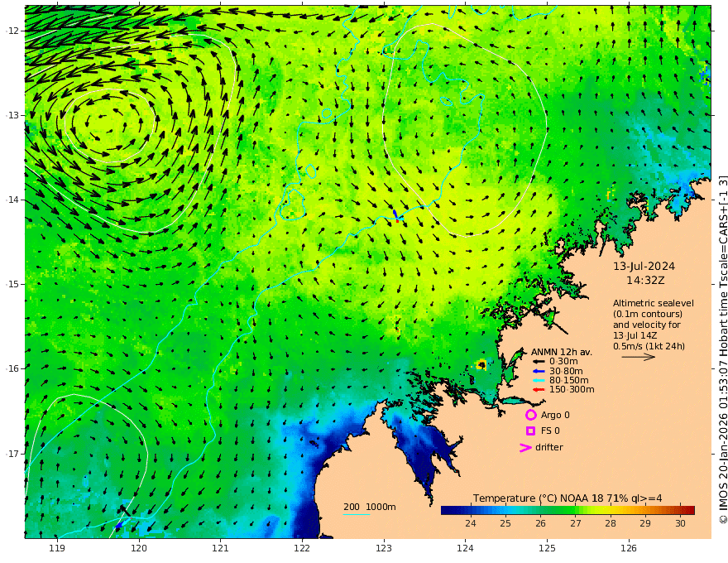The image size is (728, 563).
Task: Click the ANMN 12h av. legend heading
Action: (x=562, y=352)
